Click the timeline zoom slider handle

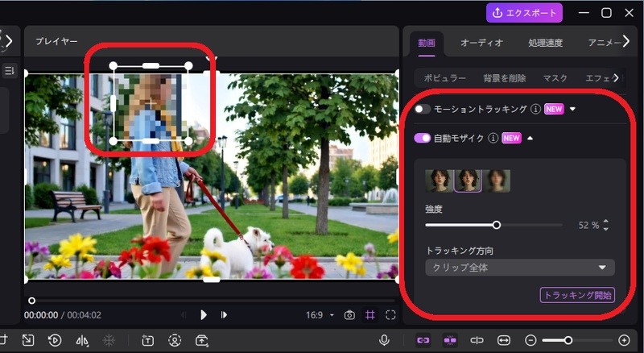568,340
